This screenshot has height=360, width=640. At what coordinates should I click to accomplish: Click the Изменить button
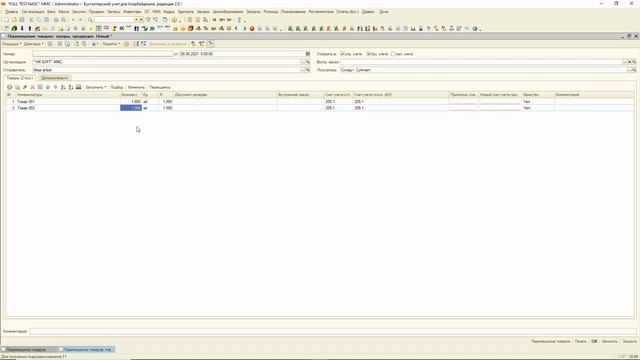pyautogui.click(x=136, y=87)
